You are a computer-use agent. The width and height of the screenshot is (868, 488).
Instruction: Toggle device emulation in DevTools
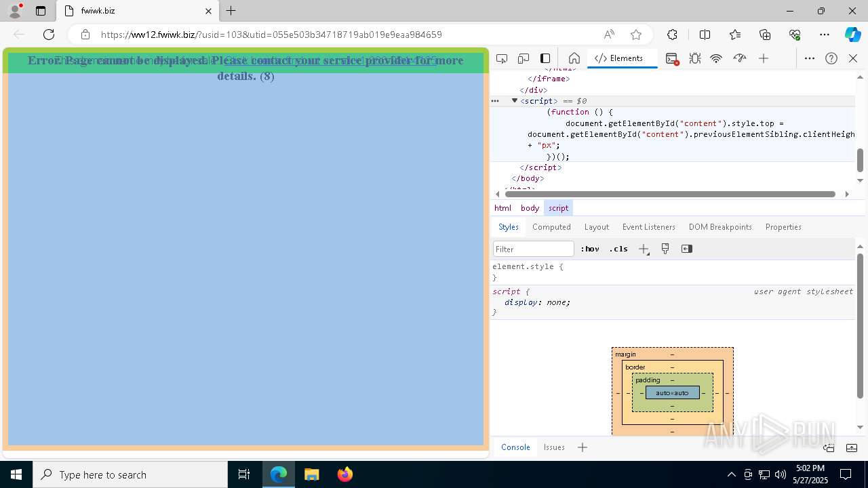click(x=524, y=58)
